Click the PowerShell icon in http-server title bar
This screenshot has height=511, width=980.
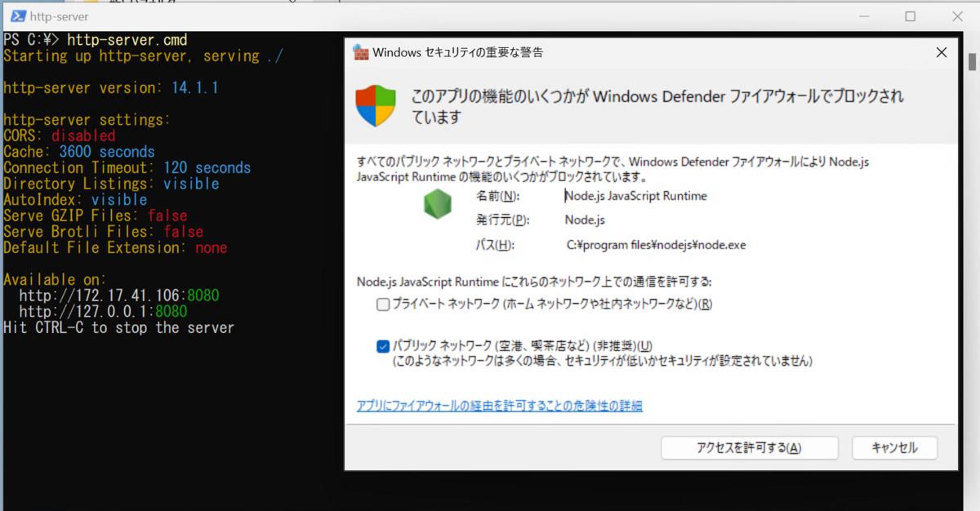point(16,16)
